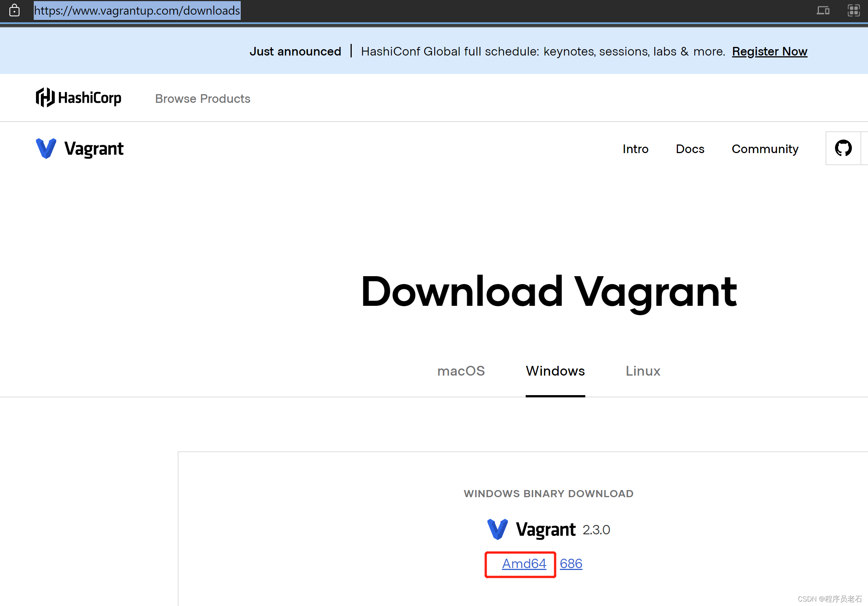
Task: Download the 686 Windows binary
Action: [x=571, y=564]
